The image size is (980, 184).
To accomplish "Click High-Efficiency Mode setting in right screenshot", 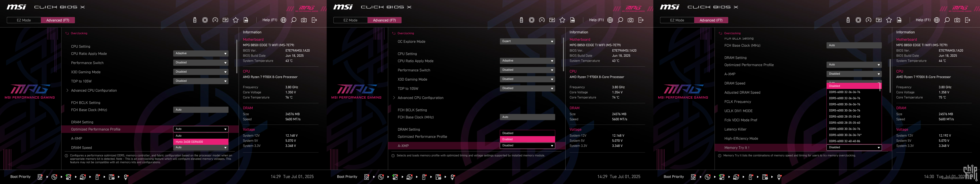I will tap(741, 139).
